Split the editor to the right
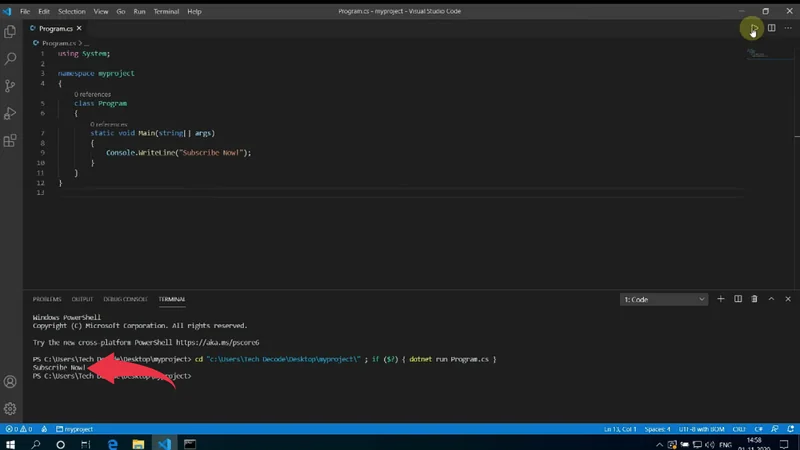This screenshot has width=800, height=450. click(771, 28)
